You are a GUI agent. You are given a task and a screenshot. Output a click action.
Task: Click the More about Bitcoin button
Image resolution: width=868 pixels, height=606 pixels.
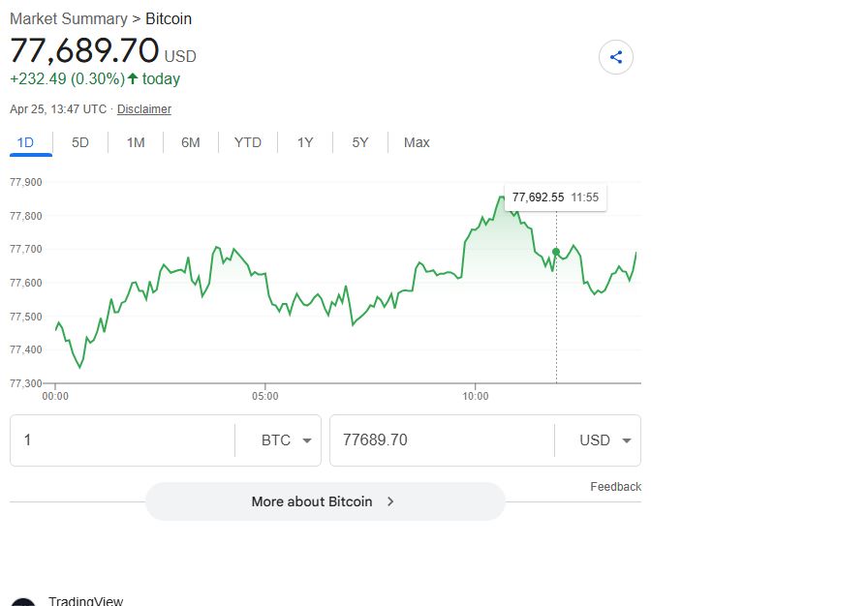[325, 501]
